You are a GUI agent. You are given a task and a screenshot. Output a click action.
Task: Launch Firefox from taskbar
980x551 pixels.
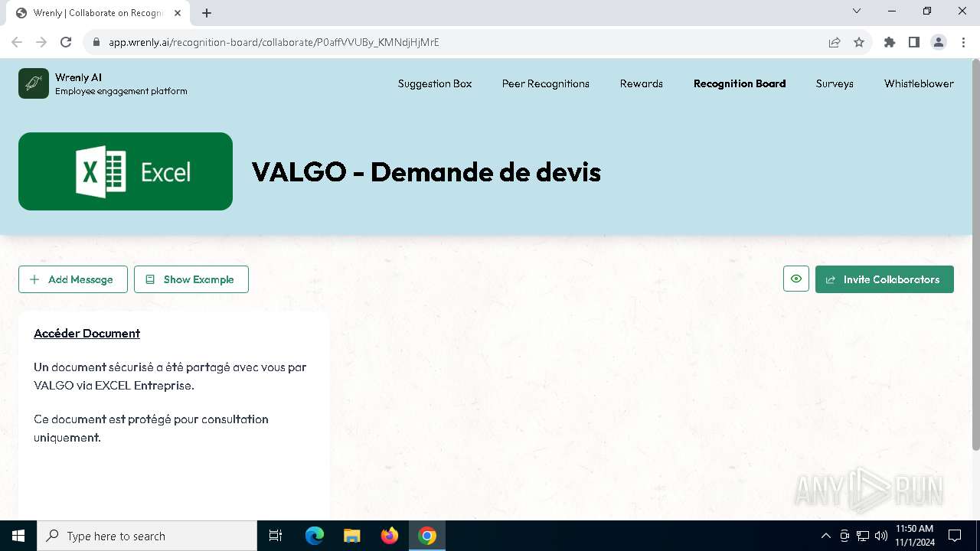(390, 536)
